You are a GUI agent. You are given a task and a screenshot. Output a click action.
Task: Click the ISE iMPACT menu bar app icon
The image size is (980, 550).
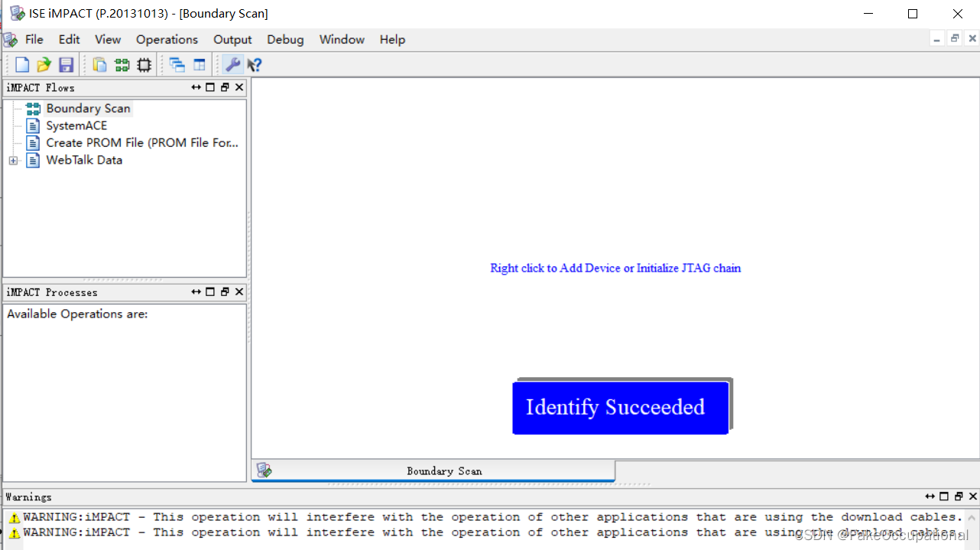(9, 40)
